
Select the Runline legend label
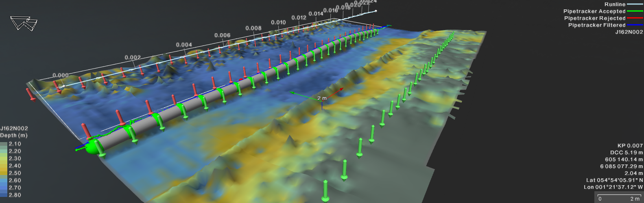(615, 4)
